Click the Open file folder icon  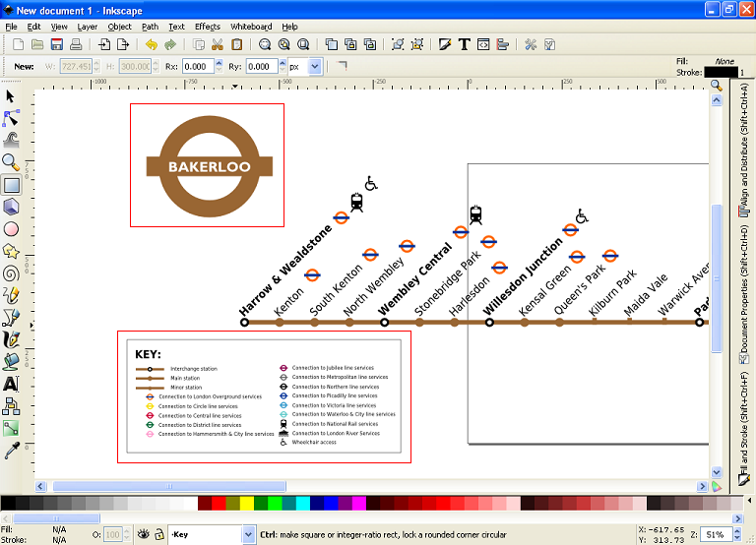pyautogui.click(x=37, y=45)
